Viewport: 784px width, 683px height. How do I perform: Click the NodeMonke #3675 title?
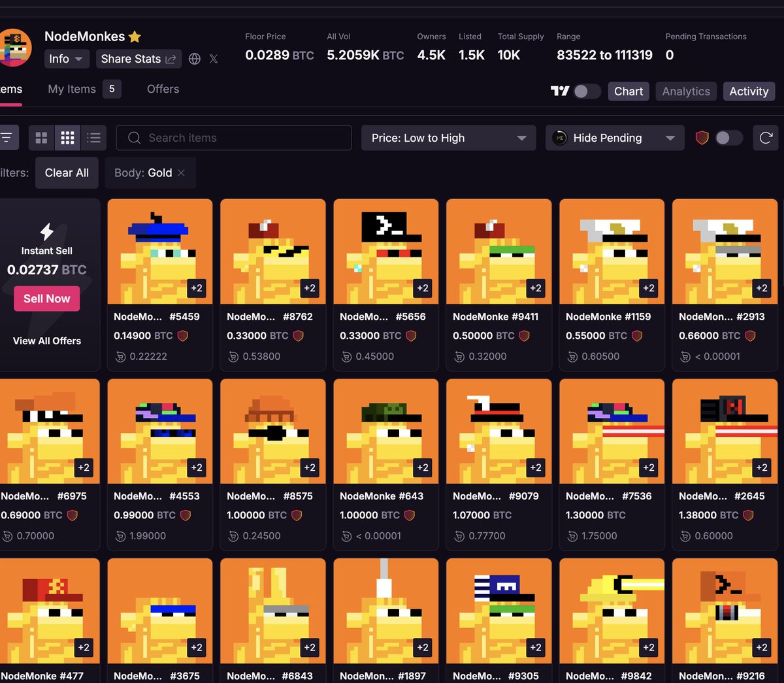(157, 676)
